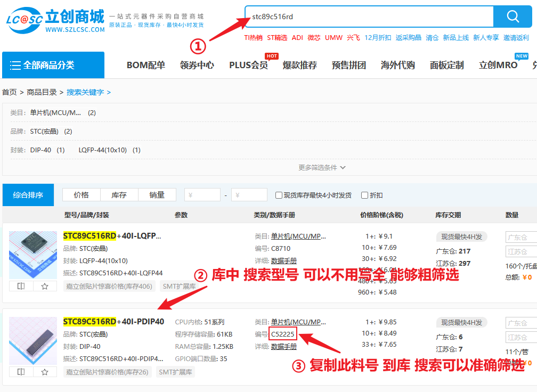The image size is (537, 392).
Task: Open product title STC89C516RD+40I-PDIP40
Action: (x=113, y=322)
